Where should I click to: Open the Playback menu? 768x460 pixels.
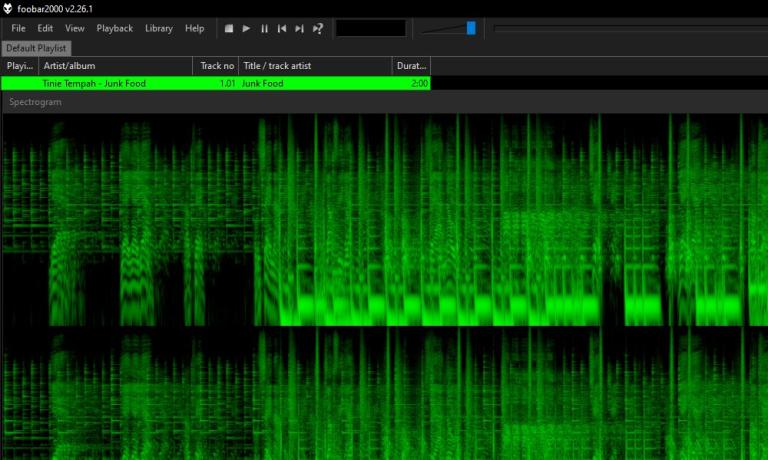pyautogui.click(x=115, y=28)
